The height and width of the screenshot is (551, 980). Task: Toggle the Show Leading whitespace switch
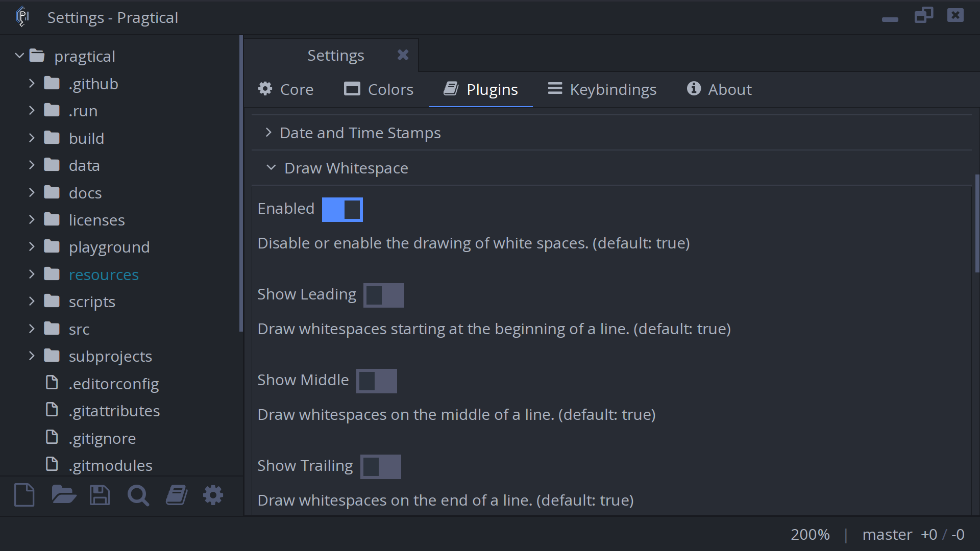(x=383, y=295)
